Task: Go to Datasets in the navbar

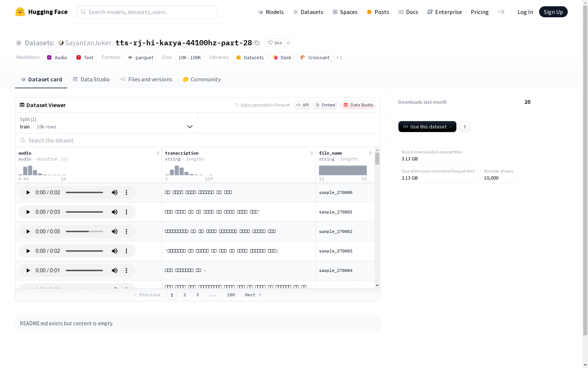Action: click(308, 12)
